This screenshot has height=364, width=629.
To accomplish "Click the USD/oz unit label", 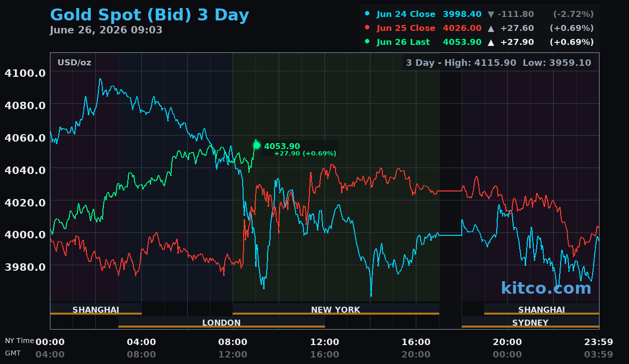I will tap(74, 63).
